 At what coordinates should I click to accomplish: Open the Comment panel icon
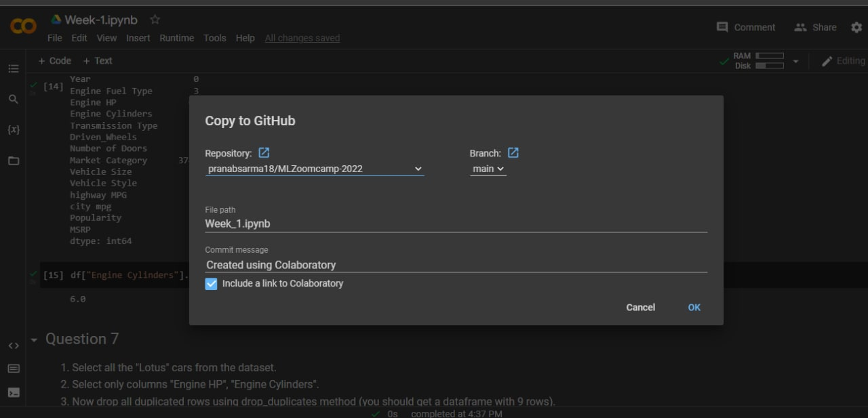(x=722, y=27)
